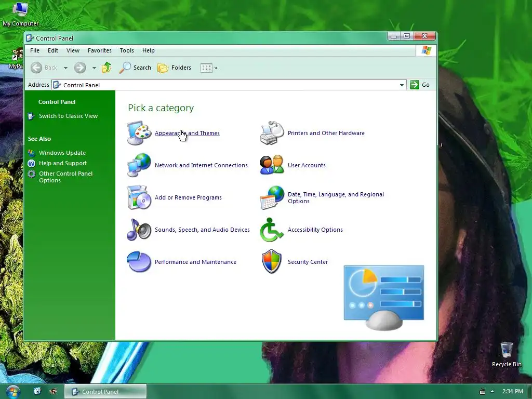Select the Accessibility Options wheelchair icon
532x399 pixels.
click(x=272, y=230)
